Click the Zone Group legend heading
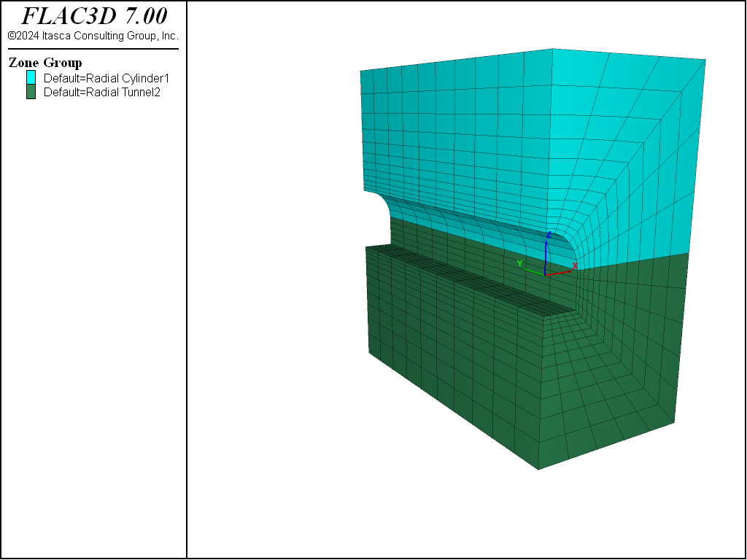The width and height of the screenshot is (747, 560). [x=45, y=63]
